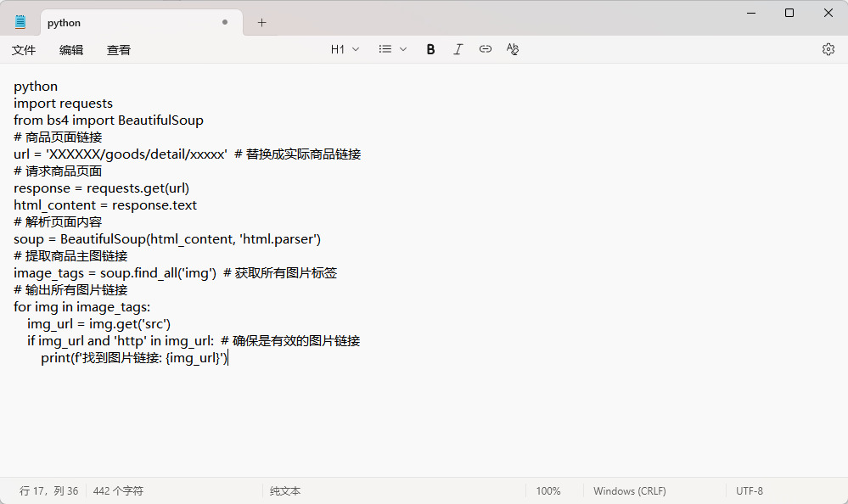848x504 pixels.
Task: Click the comment '# 确保是有效的图片链接'
Action: [290, 341]
